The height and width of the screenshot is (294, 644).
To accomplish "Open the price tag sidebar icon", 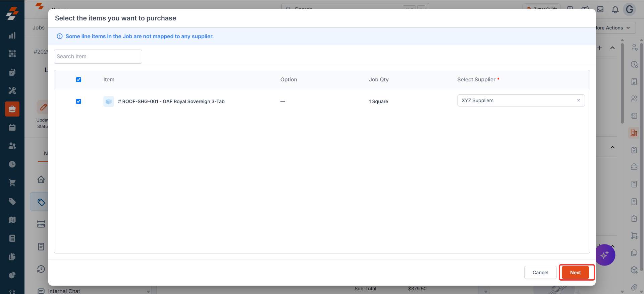I will point(12,201).
